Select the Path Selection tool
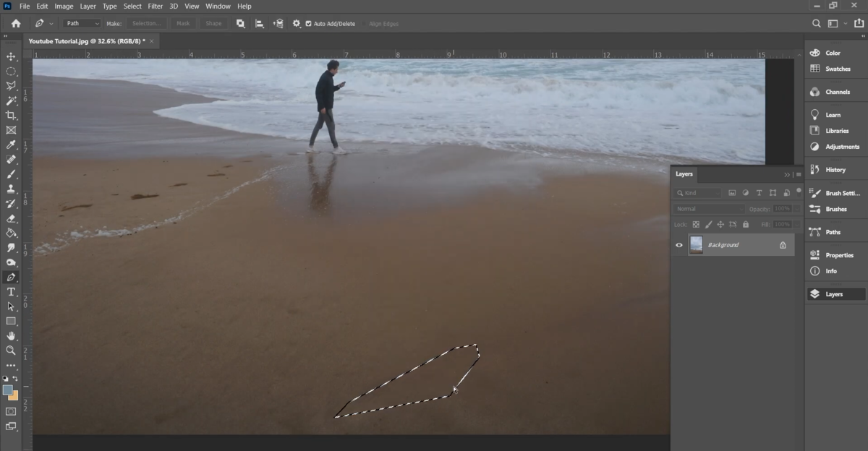 (11, 306)
